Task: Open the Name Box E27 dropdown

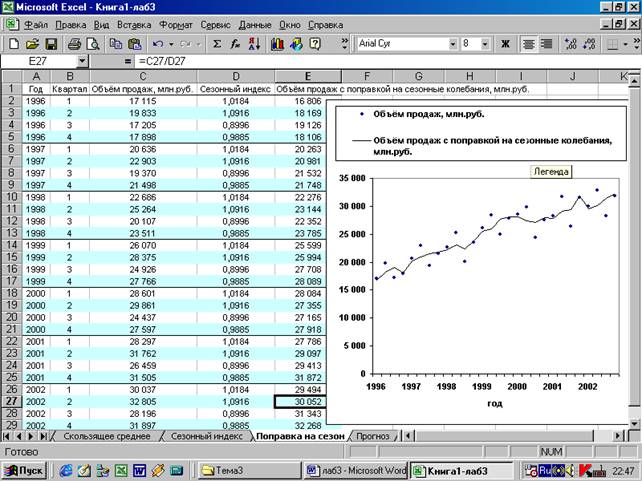Action: tap(83, 61)
